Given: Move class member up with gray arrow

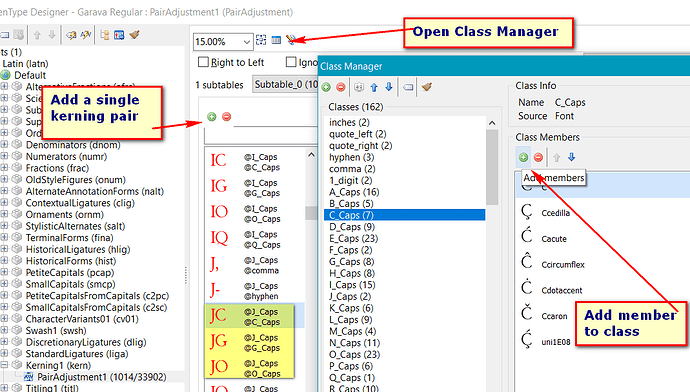Looking at the screenshot, I should click(557, 157).
